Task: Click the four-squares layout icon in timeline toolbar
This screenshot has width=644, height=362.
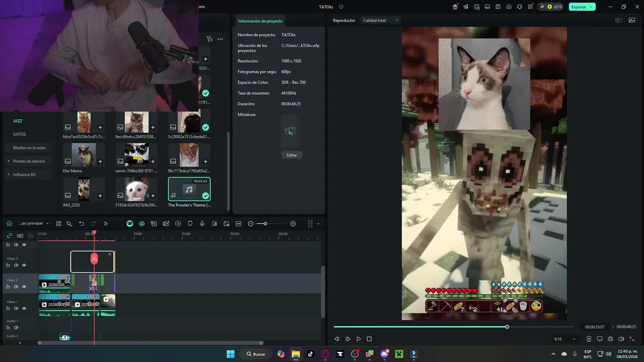Action: (58, 223)
